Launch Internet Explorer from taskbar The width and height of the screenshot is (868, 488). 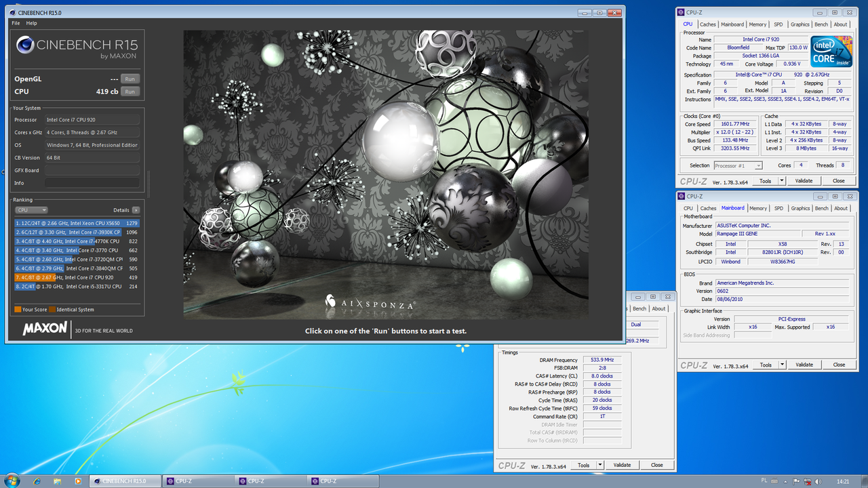click(x=37, y=481)
